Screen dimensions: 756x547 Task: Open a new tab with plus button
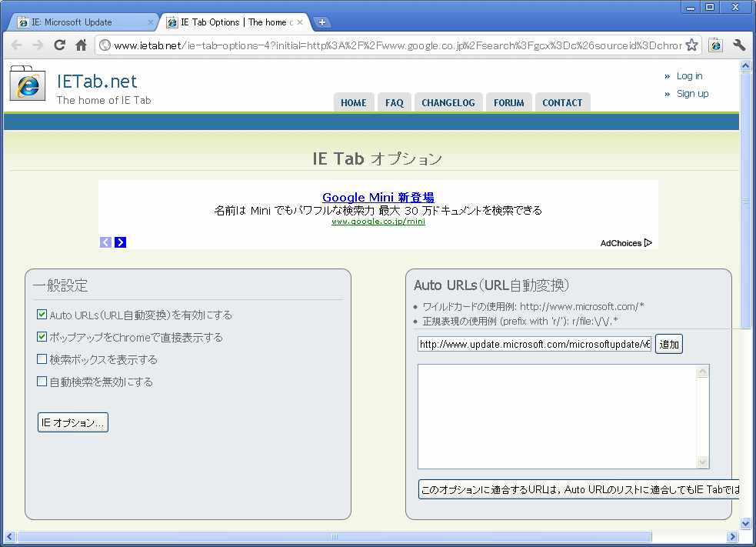pos(321,22)
